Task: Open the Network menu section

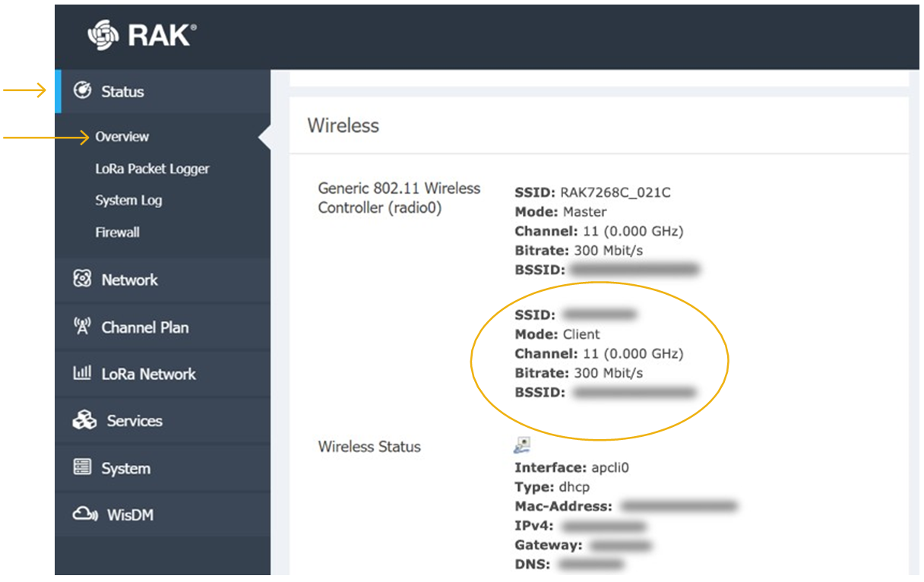Action: [163, 280]
